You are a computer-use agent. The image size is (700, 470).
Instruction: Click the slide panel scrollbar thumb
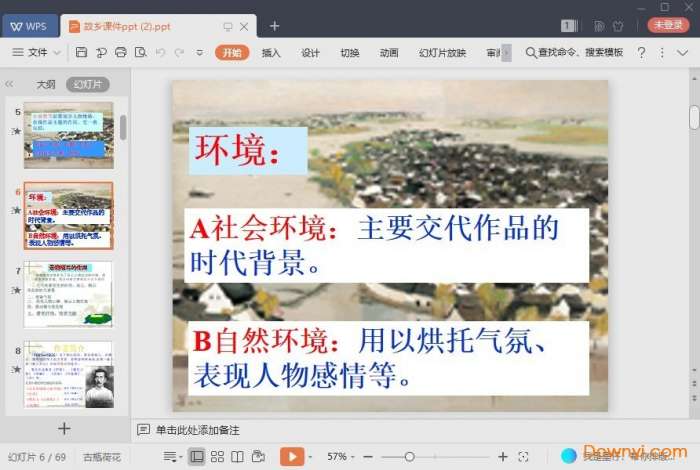[x=123, y=127]
